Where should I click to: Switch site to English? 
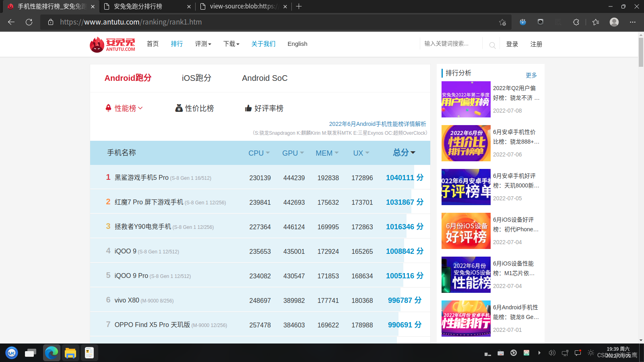point(297,44)
